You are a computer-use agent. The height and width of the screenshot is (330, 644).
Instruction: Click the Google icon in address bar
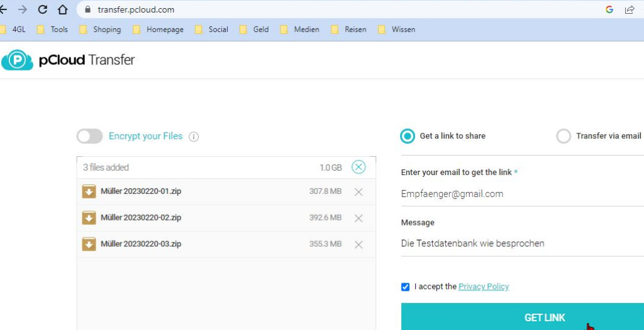tap(609, 9)
